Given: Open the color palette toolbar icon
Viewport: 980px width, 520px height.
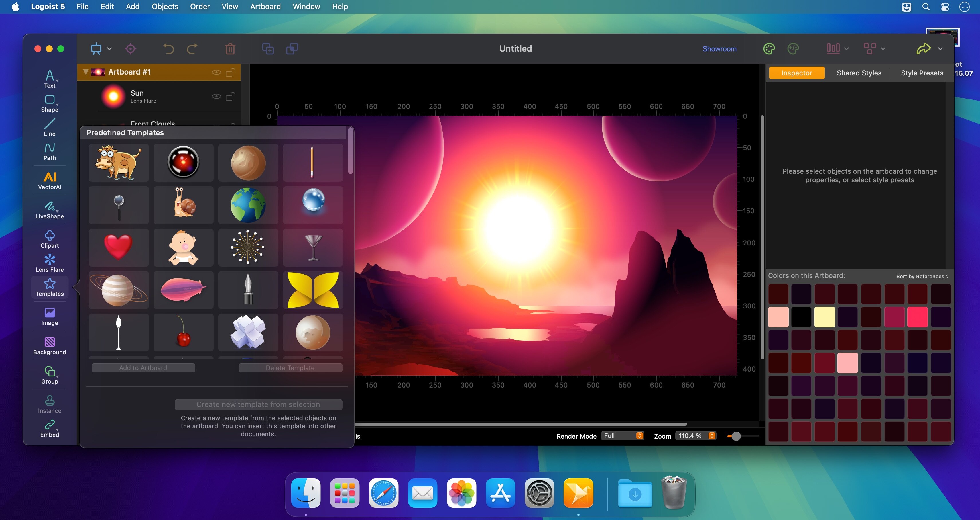Looking at the screenshot, I should 769,49.
